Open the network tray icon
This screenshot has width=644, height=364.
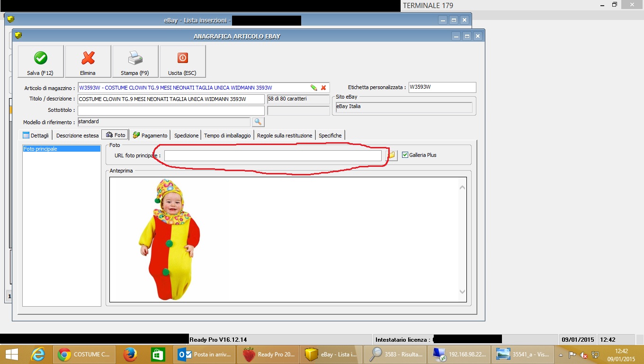(595, 355)
